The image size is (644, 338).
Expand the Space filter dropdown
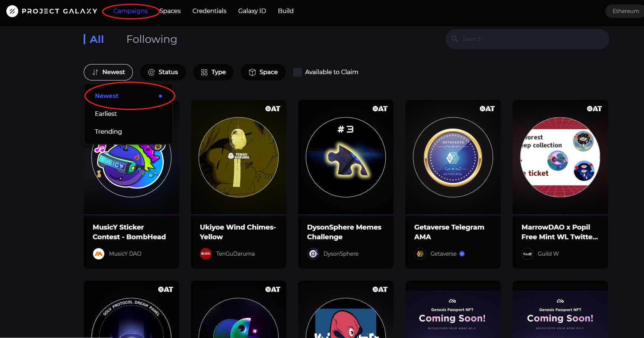coord(263,72)
